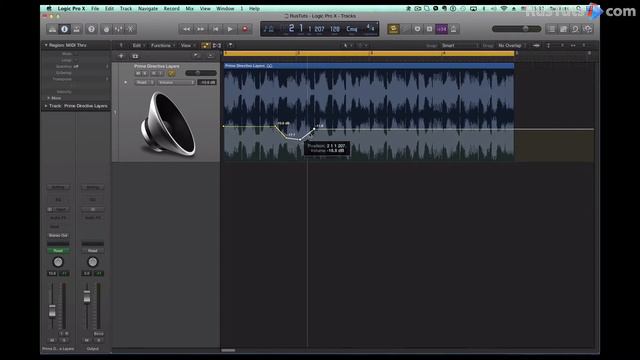Viewport: 640px width, 360px height.
Task: Toggle the Show Automation button
Action: (x=205, y=45)
